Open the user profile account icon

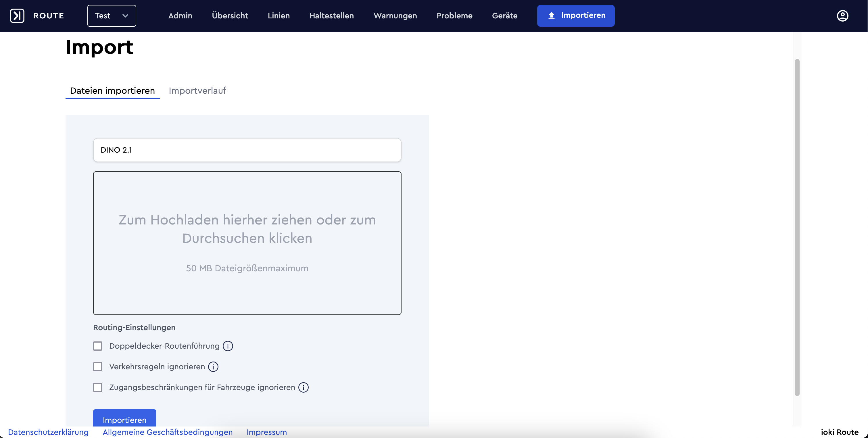click(842, 16)
